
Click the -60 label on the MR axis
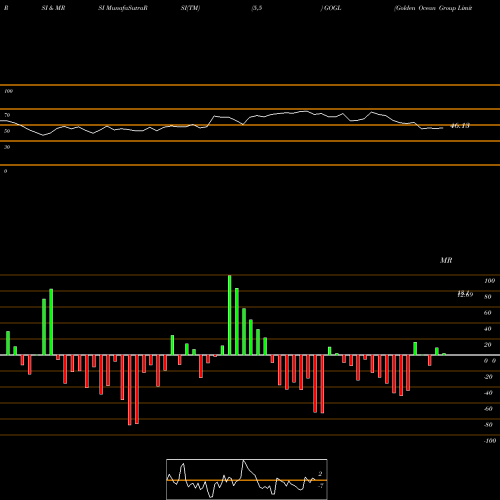pyautogui.click(x=488, y=409)
